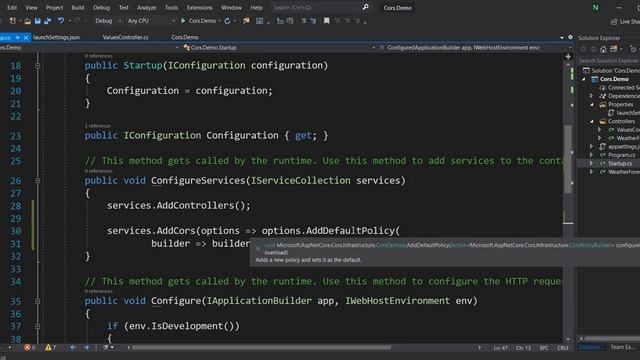Click the error count indicator
This screenshot has height=360, width=640.
click(x=29, y=347)
